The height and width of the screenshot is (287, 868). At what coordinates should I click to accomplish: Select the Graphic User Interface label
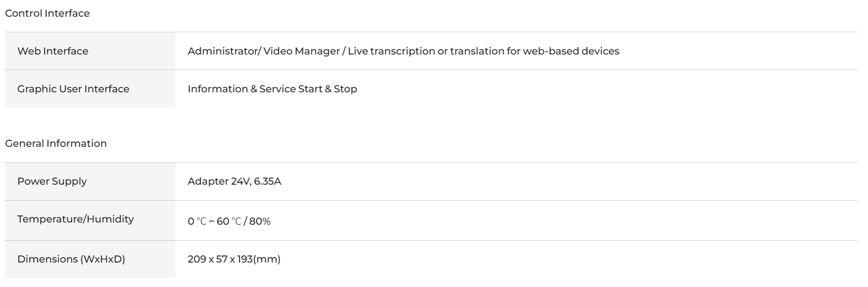click(74, 89)
